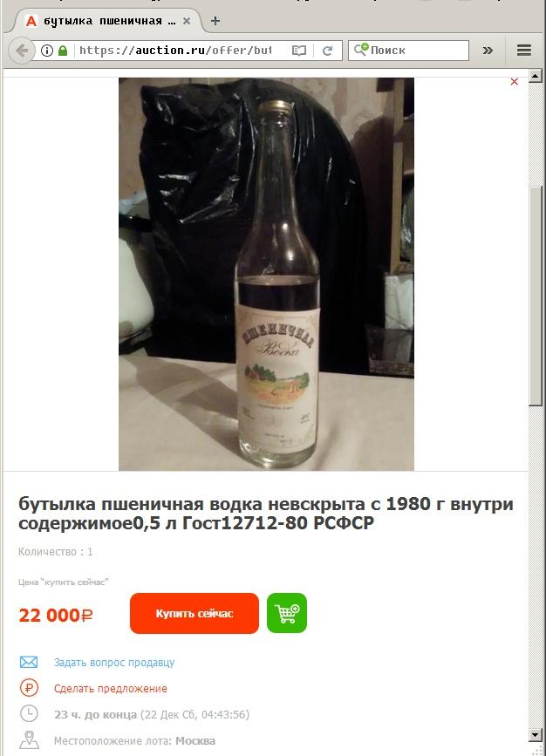
Task: Click the vodka bottle photo
Action: [x=266, y=274]
